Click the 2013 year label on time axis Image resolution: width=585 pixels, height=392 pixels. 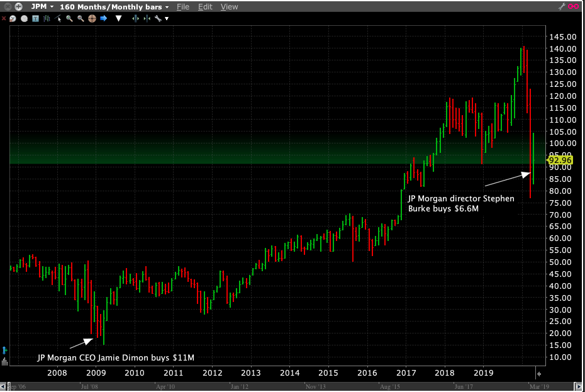click(x=251, y=372)
